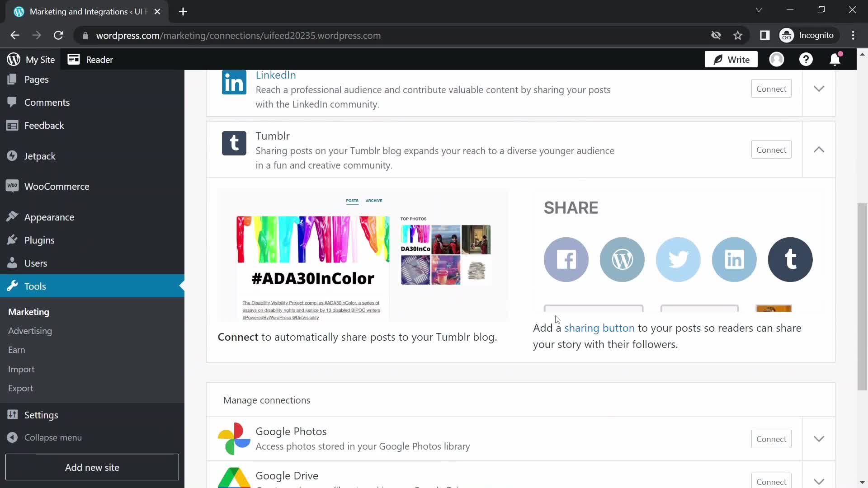This screenshot has width=868, height=488.
Task: Expand the LinkedIn section chevron
Action: pyautogui.click(x=820, y=88)
